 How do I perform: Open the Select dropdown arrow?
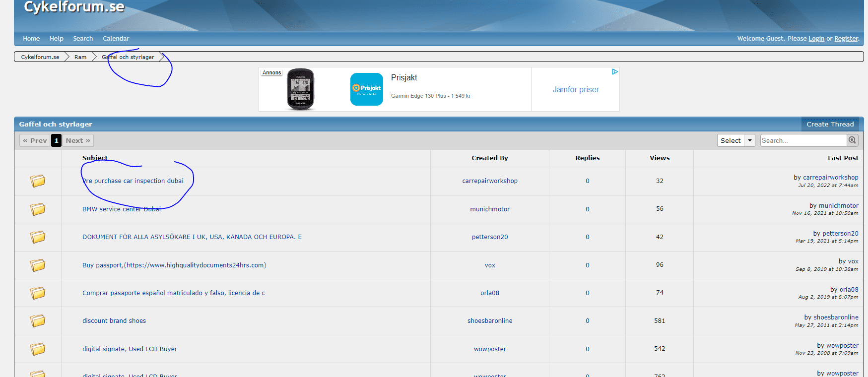tap(750, 140)
